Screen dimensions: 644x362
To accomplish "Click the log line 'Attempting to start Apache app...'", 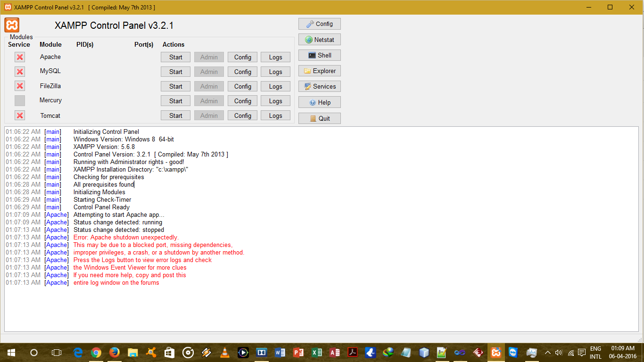I will point(119,215).
